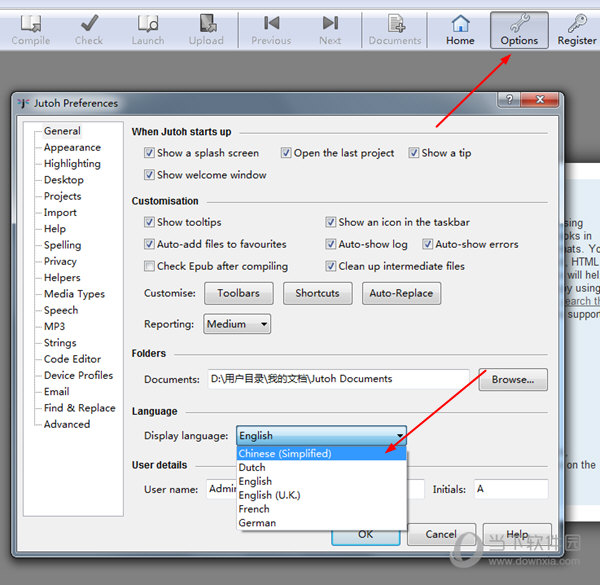Select Helpers in preferences tree

pyautogui.click(x=62, y=278)
